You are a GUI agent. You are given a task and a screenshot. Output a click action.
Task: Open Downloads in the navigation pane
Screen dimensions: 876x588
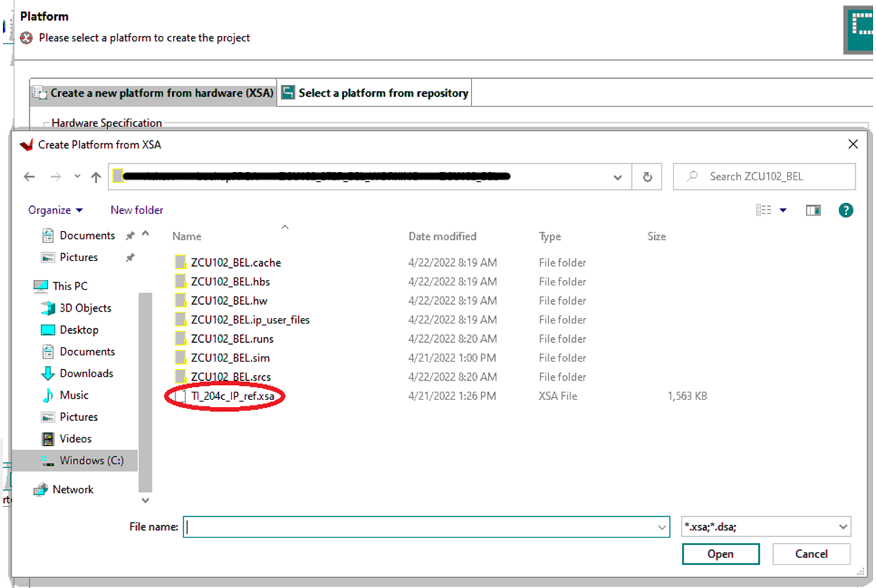click(86, 373)
